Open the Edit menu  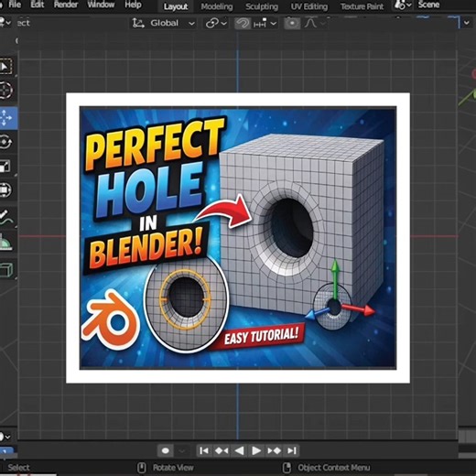[38, 5]
